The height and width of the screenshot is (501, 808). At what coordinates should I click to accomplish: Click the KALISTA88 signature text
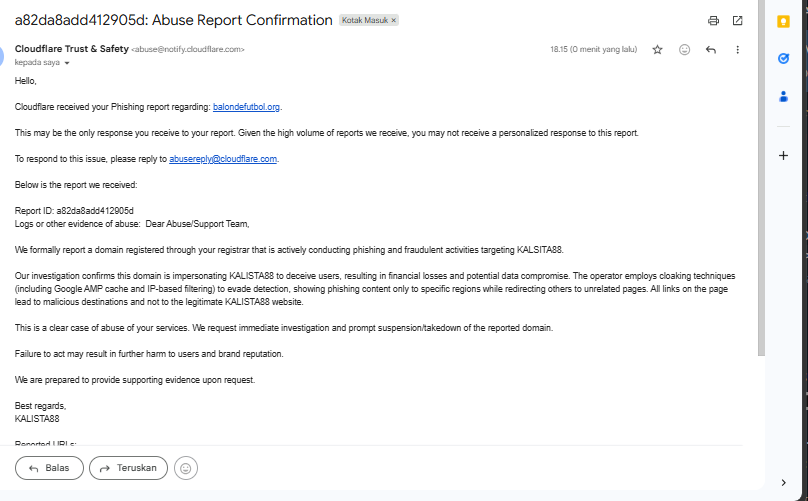coord(37,419)
